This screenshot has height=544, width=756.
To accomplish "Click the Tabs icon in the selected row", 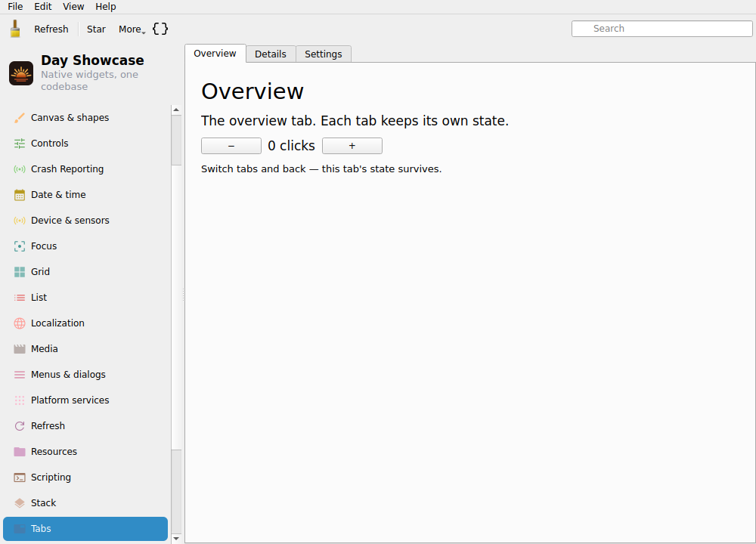I will click(20, 529).
